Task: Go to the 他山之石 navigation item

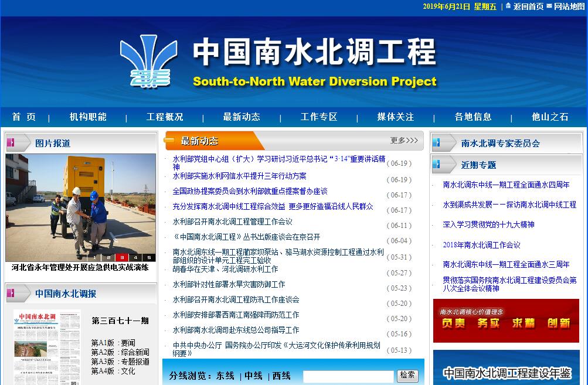Action: pyautogui.click(x=550, y=117)
